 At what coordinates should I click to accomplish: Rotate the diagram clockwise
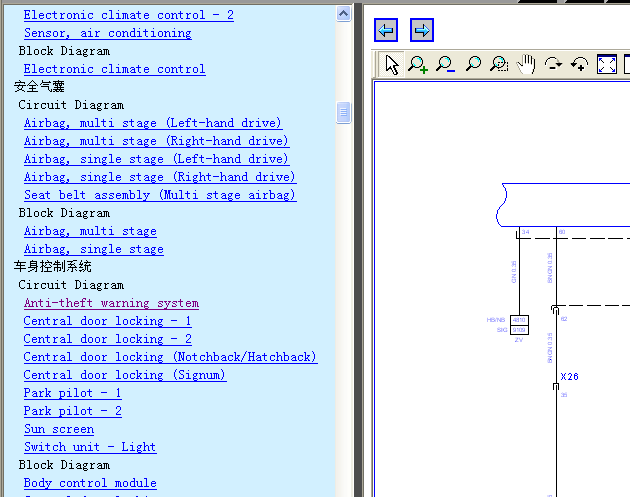553,64
